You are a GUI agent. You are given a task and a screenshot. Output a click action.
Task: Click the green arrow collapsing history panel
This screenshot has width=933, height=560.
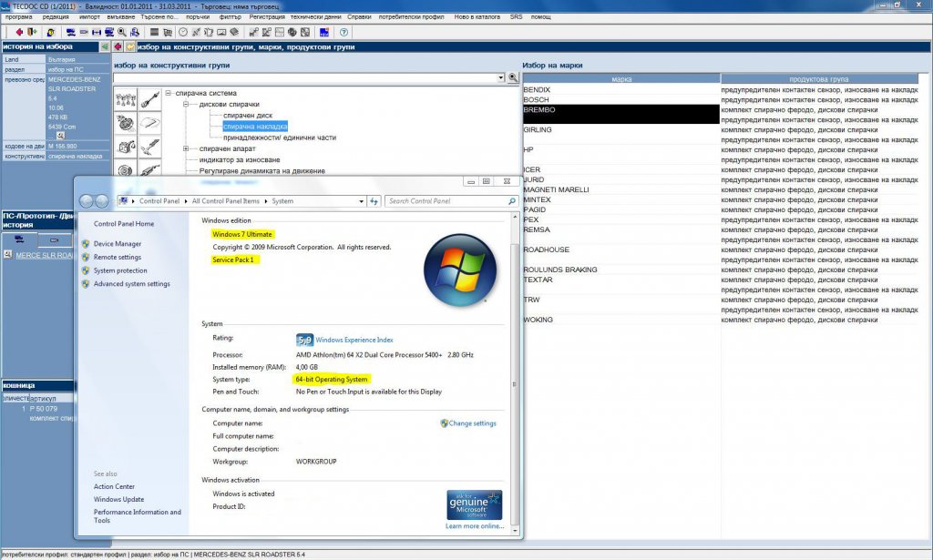[x=105, y=46]
